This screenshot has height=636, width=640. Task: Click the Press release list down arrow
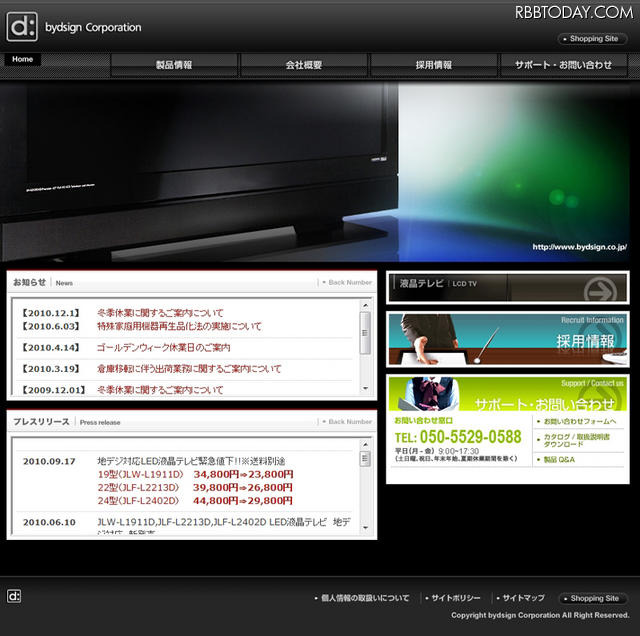coord(365,528)
